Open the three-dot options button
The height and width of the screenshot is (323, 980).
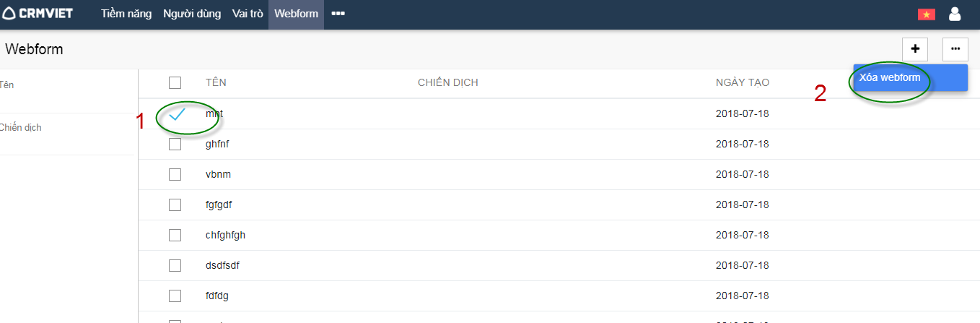tap(955, 49)
